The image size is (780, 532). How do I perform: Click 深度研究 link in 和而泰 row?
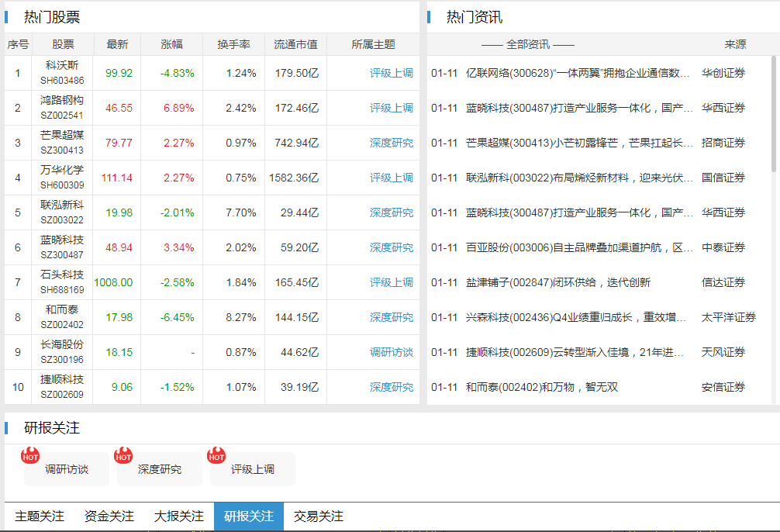[x=392, y=317]
